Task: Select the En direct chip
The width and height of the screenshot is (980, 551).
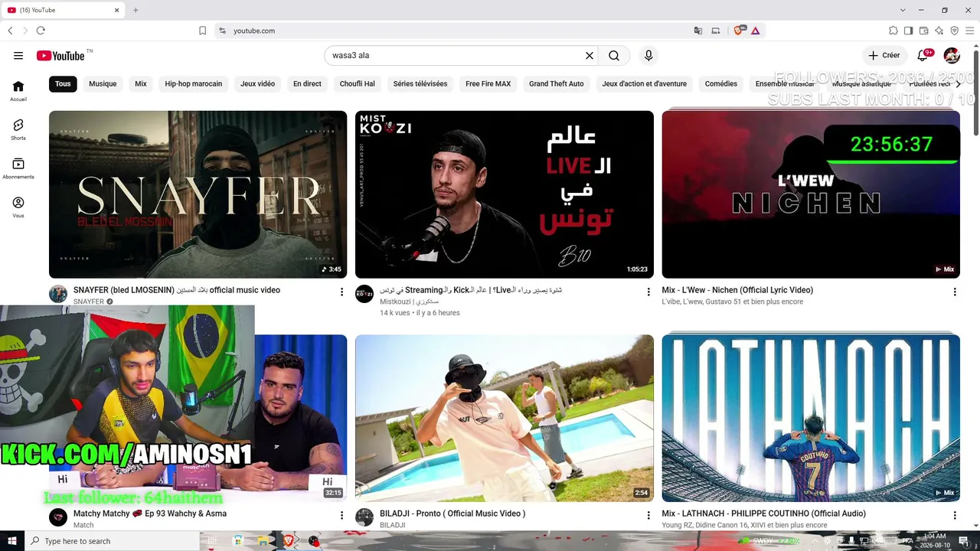Action: (307, 84)
